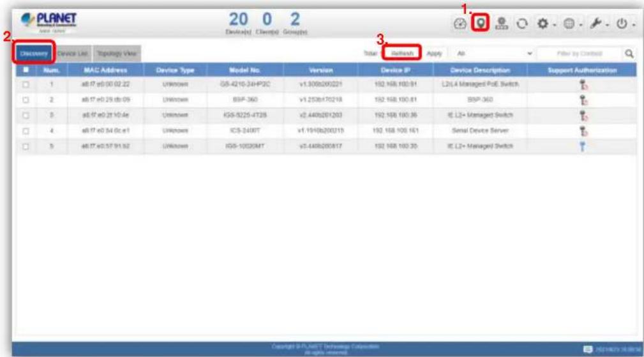Select MAC address ending db:09
Screen dimensions: 644x357
point(105,100)
